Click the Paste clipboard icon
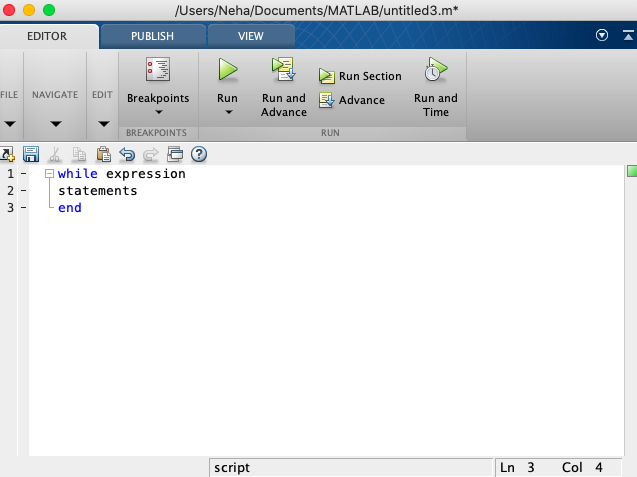 (103, 154)
